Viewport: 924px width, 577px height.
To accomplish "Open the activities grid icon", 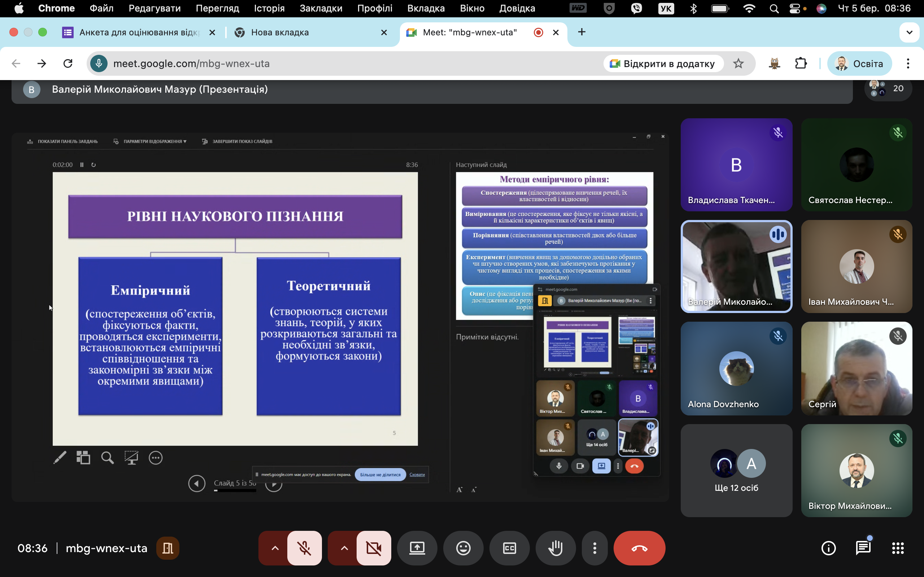I will pos(898,548).
